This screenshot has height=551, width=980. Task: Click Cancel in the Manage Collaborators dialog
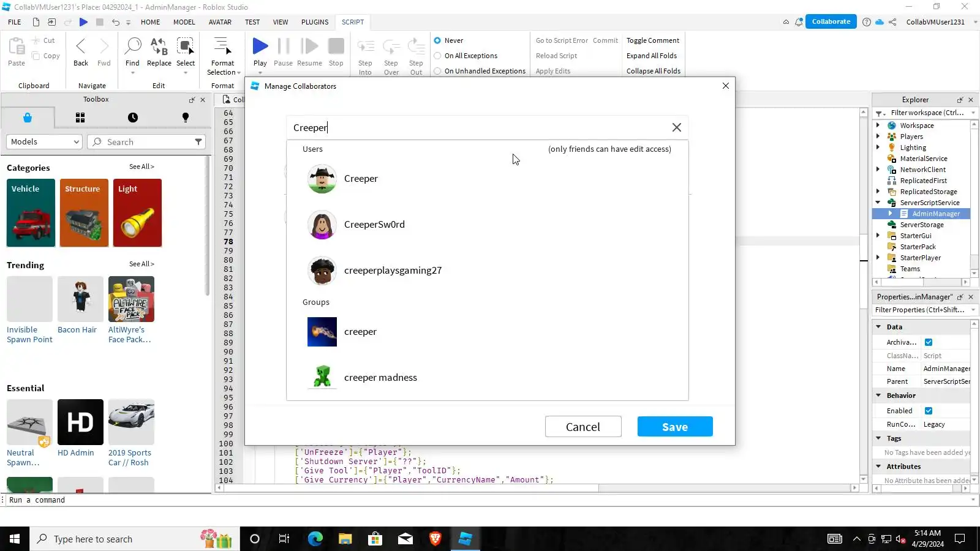[x=583, y=427]
